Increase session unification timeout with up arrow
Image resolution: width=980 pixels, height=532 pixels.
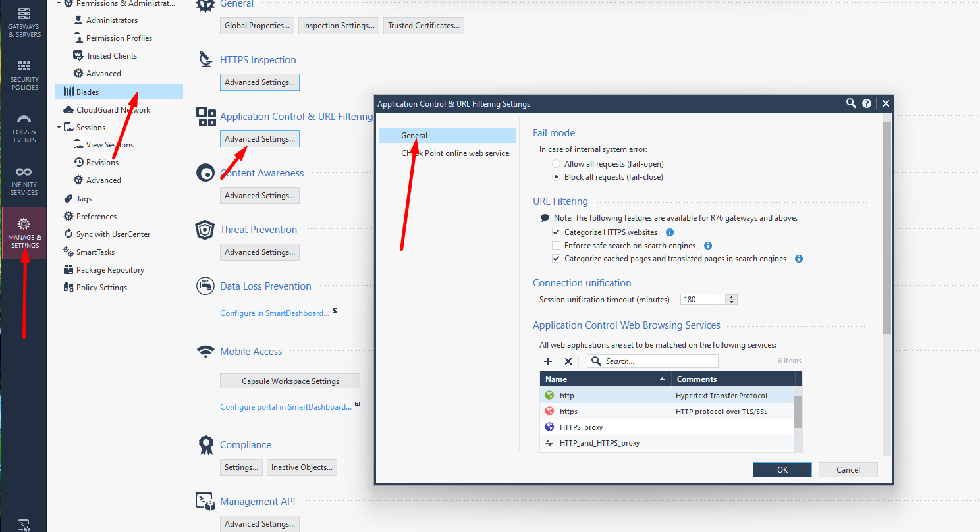coord(731,296)
